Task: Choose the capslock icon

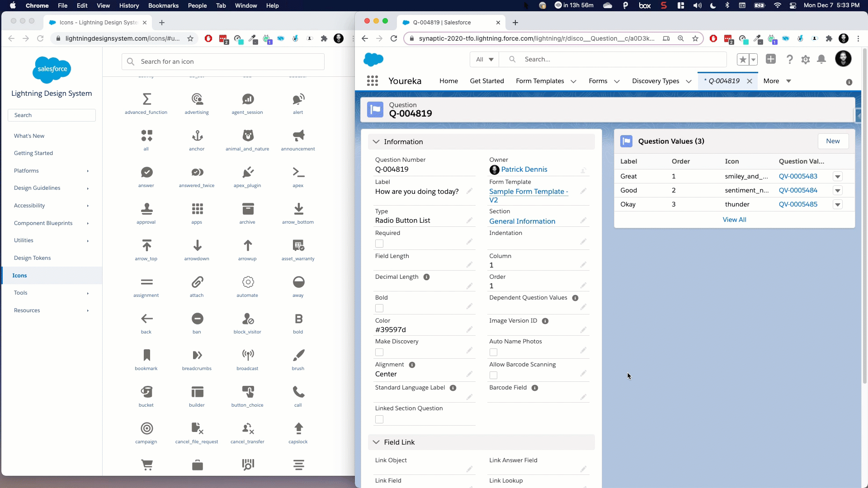Action: tap(298, 428)
